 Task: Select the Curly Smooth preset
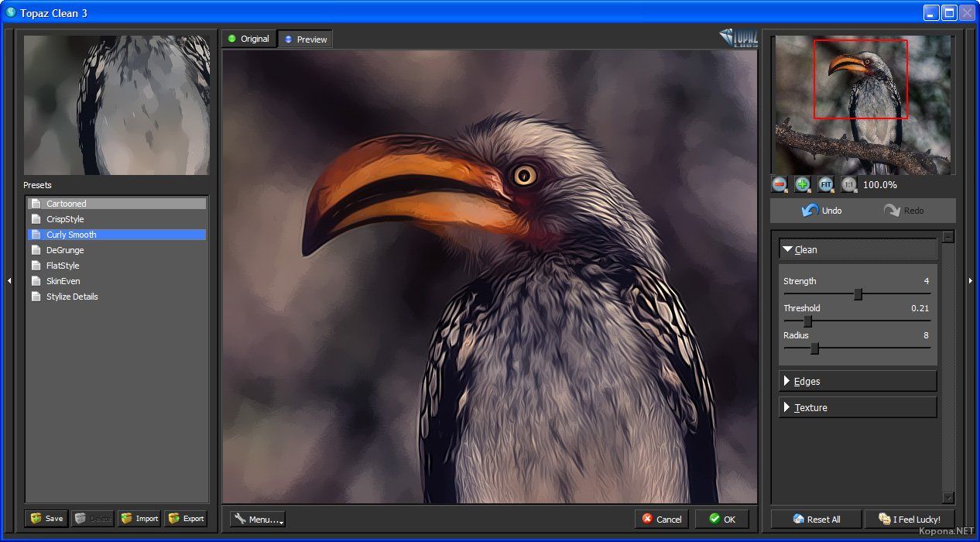point(117,235)
